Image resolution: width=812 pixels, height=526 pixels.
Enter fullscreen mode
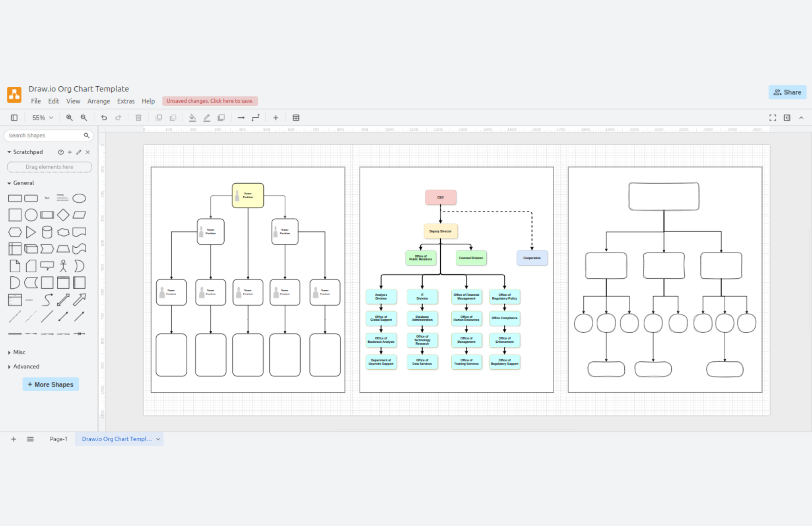(x=773, y=118)
